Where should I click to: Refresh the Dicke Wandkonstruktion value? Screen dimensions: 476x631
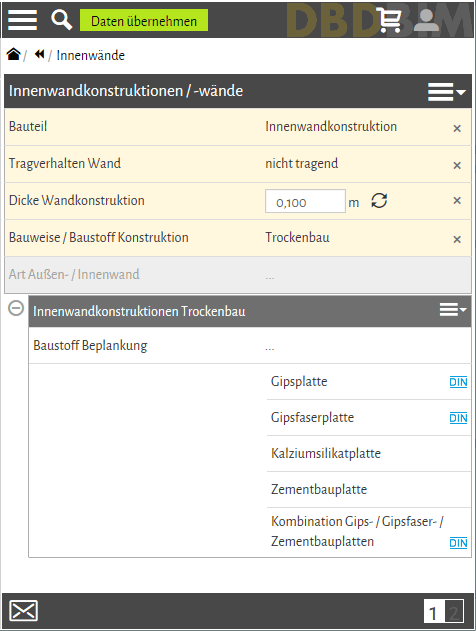pos(379,200)
